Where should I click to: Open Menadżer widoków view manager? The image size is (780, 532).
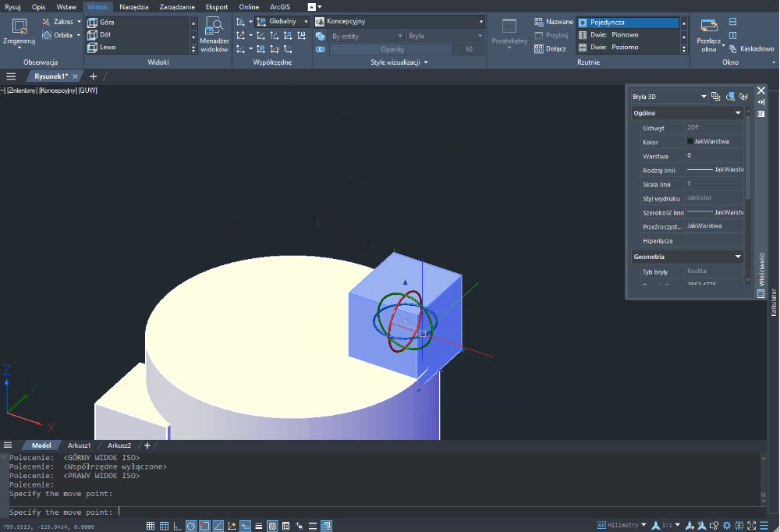coord(214,34)
